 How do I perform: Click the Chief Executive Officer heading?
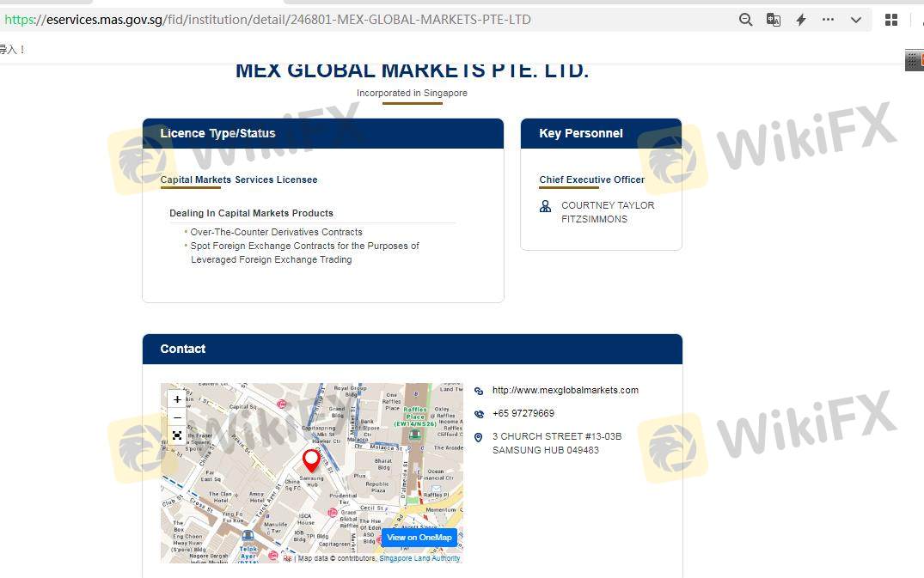pos(591,179)
